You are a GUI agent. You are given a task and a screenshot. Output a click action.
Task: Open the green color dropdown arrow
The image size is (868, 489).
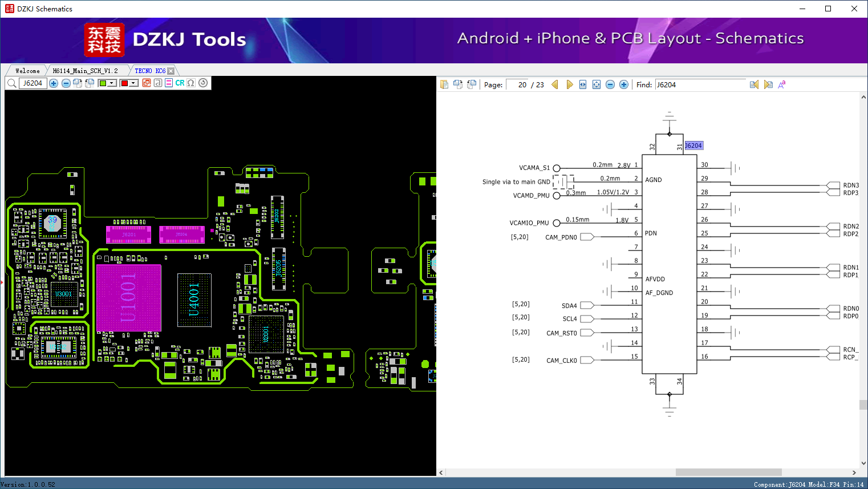click(112, 83)
